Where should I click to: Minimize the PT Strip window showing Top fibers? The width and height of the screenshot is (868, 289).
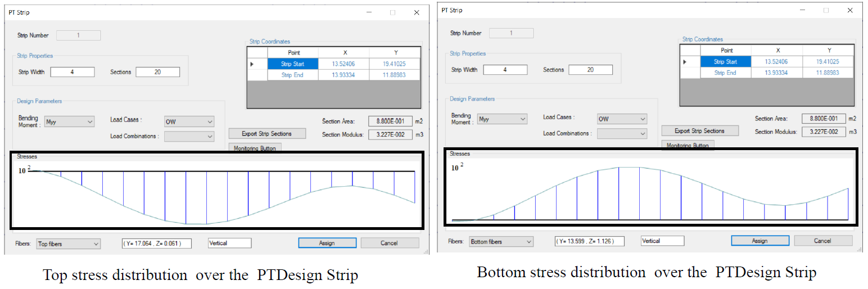tap(369, 12)
